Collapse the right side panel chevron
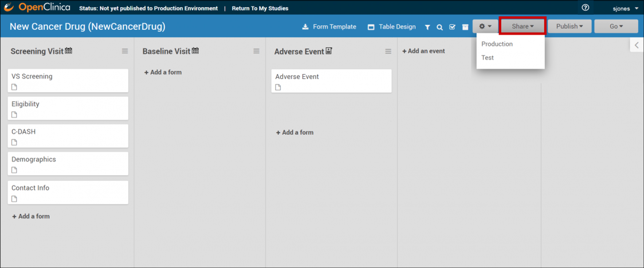 tap(637, 45)
